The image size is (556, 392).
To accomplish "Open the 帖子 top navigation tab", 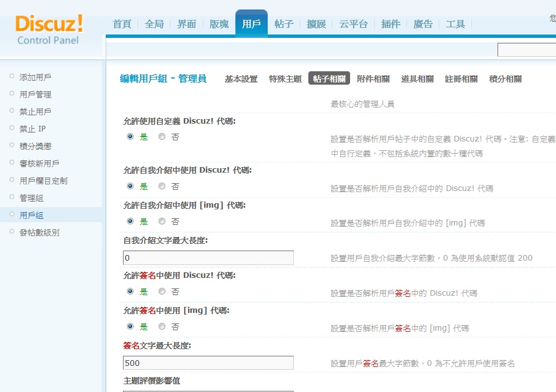I will pos(284,24).
